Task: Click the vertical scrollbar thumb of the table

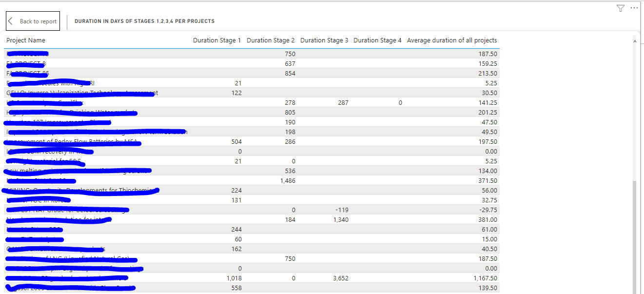Action: pyautogui.click(x=635, y=236)
